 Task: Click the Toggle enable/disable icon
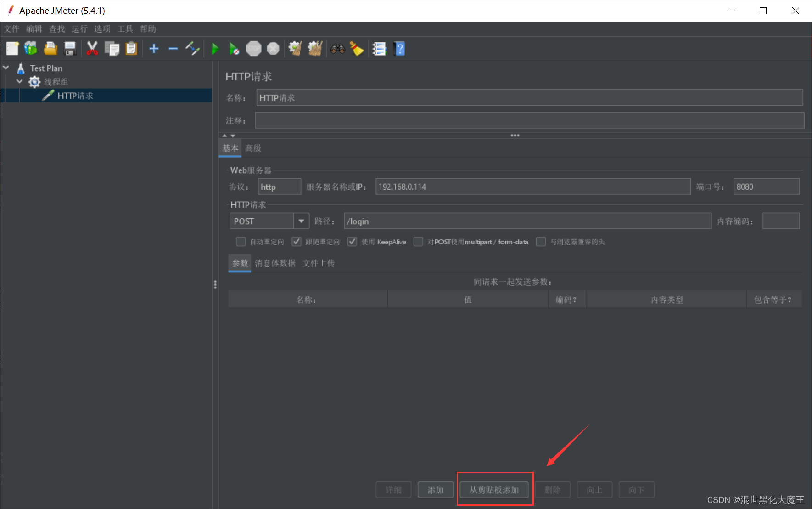tap(192, 48)
